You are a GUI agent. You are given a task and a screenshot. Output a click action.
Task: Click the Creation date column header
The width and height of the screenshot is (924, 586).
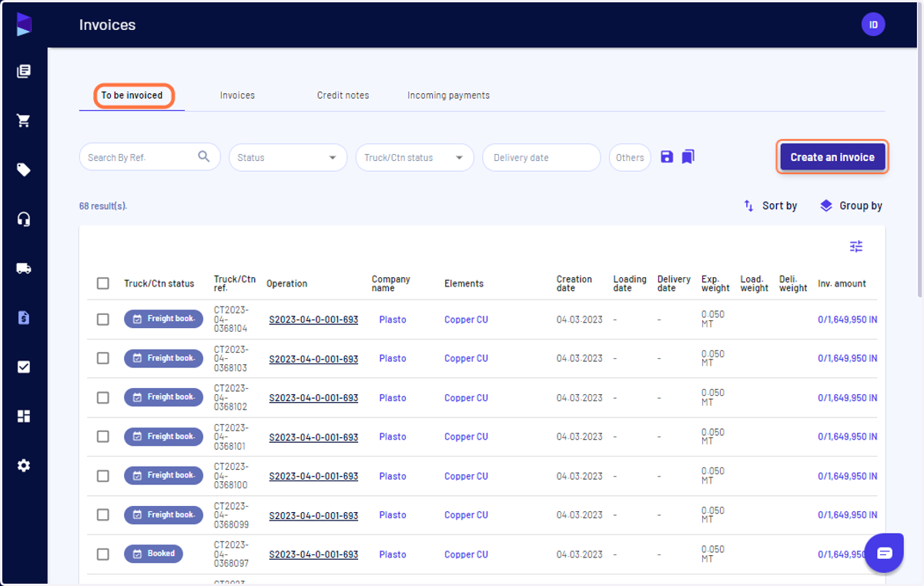point(574,283)
